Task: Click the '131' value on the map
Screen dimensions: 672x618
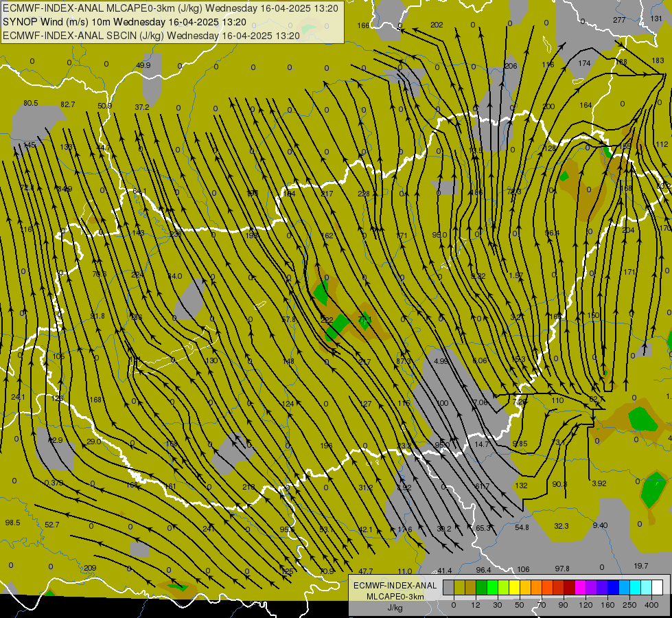Action: point(656,19)
